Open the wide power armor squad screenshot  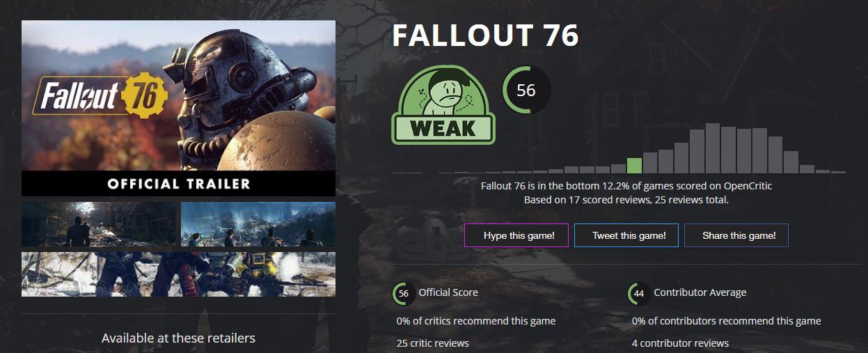tap(178, 274)
